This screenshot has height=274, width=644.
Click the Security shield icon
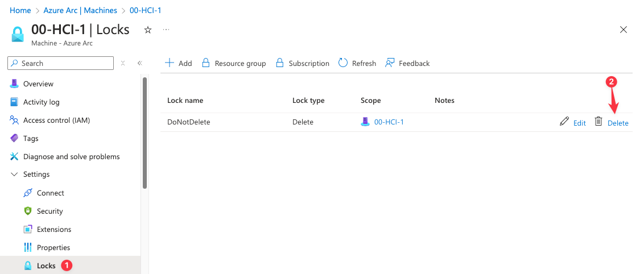click(x=28, y=211)
